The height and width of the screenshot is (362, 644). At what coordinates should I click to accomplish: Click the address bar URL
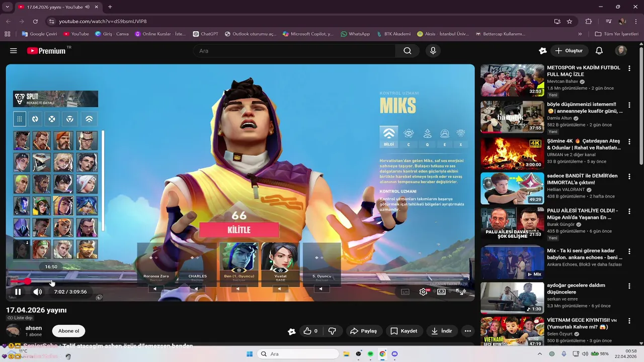(103, 22)
